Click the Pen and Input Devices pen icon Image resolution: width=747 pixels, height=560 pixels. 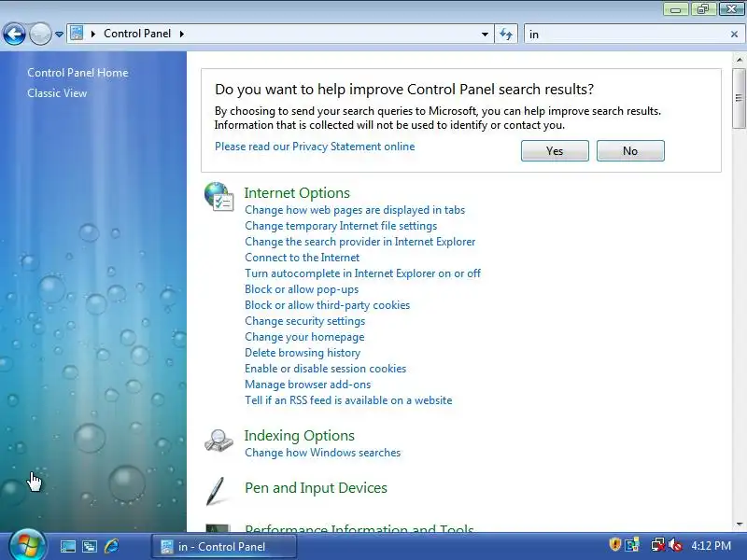pyautogui.click(x=216, y=491)
